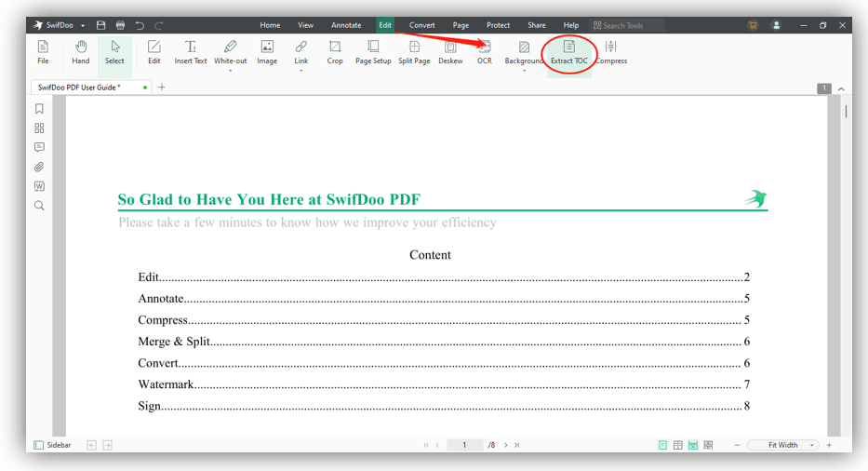868x471 pixels.
Task: Expand the Link dropdown arrow
Action: coord(301,71)
